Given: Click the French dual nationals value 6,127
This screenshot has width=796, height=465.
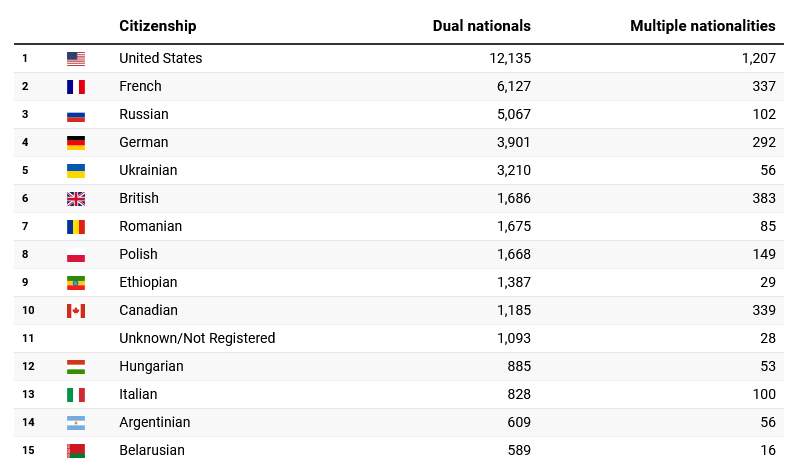Looking at the screenshot, I should pos(510,87).
